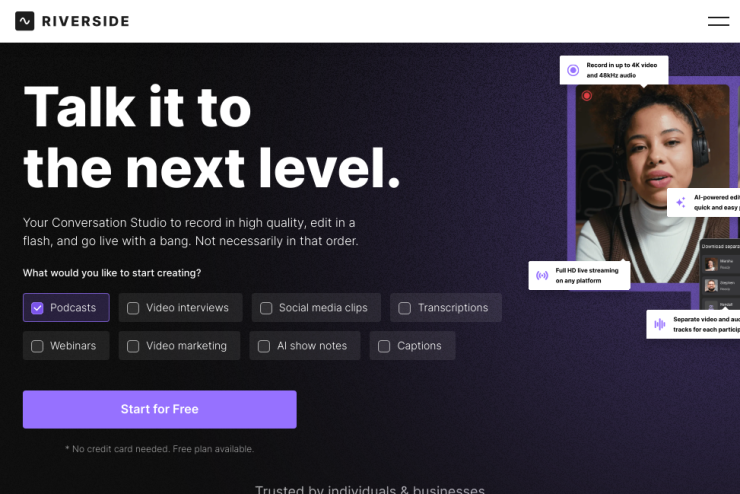Click the Riverside logo icon
Viewport: 740px width, 494px height.
25,21
